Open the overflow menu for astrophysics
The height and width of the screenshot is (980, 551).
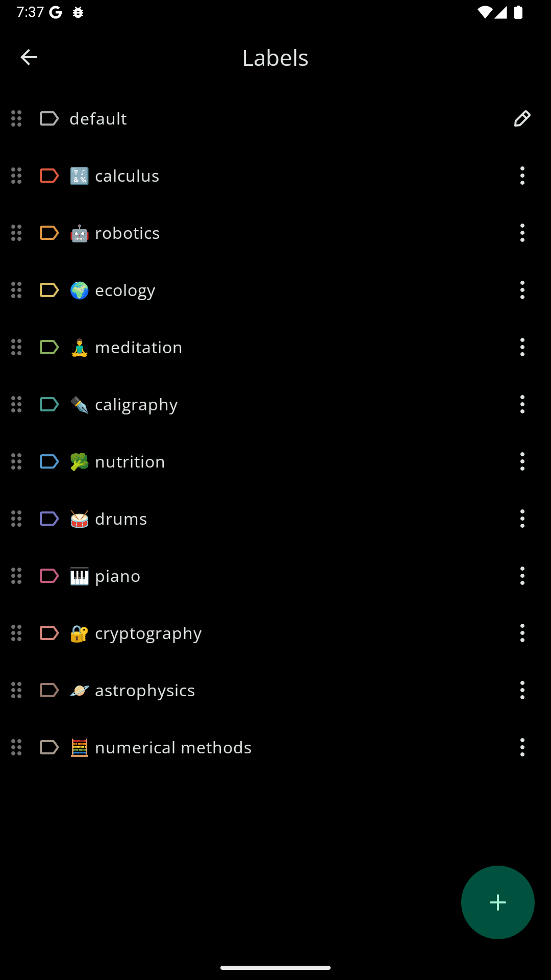coord(522,690)
